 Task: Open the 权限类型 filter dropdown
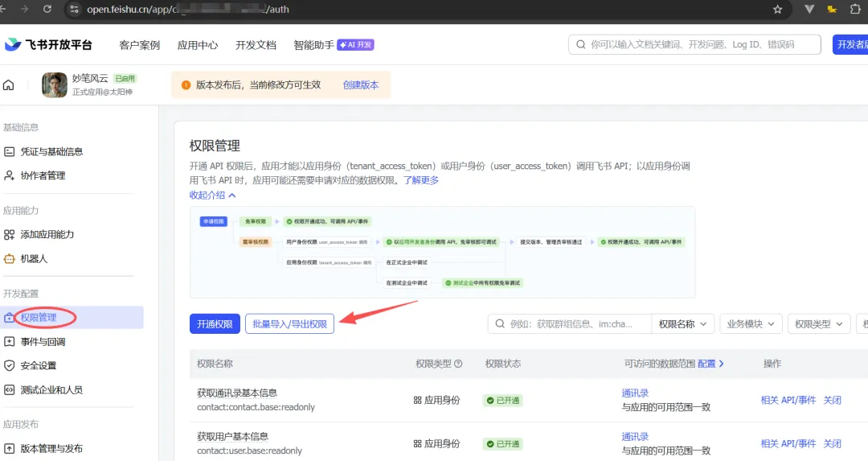tap(819, 323)
